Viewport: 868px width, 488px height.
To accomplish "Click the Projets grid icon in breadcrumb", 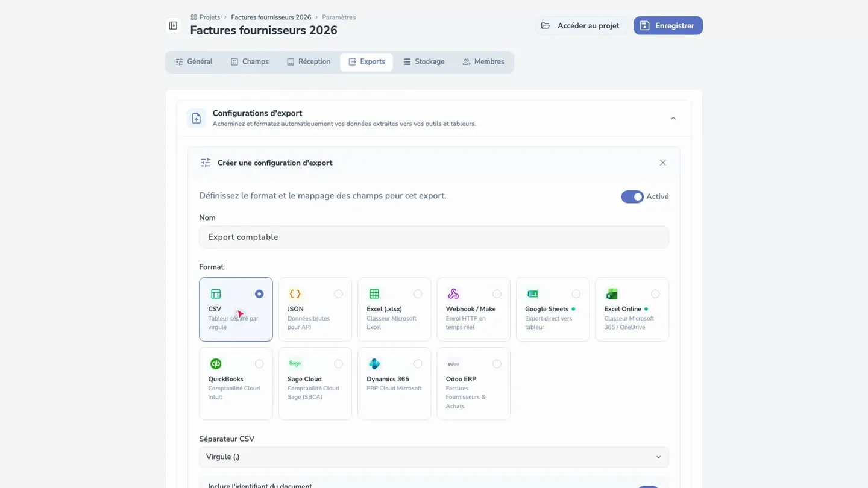I will tap(193, 17).
